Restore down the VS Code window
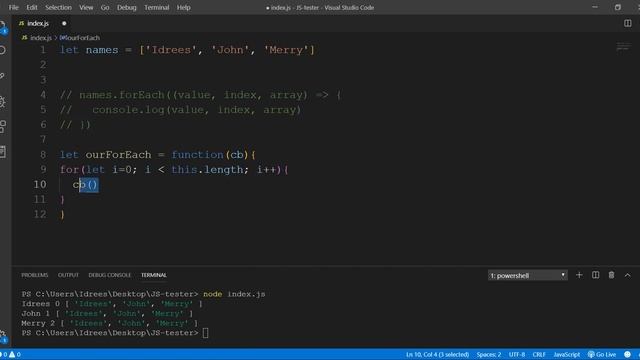The height and width of the screenshot is (360, 640). (x=618, y=7)
